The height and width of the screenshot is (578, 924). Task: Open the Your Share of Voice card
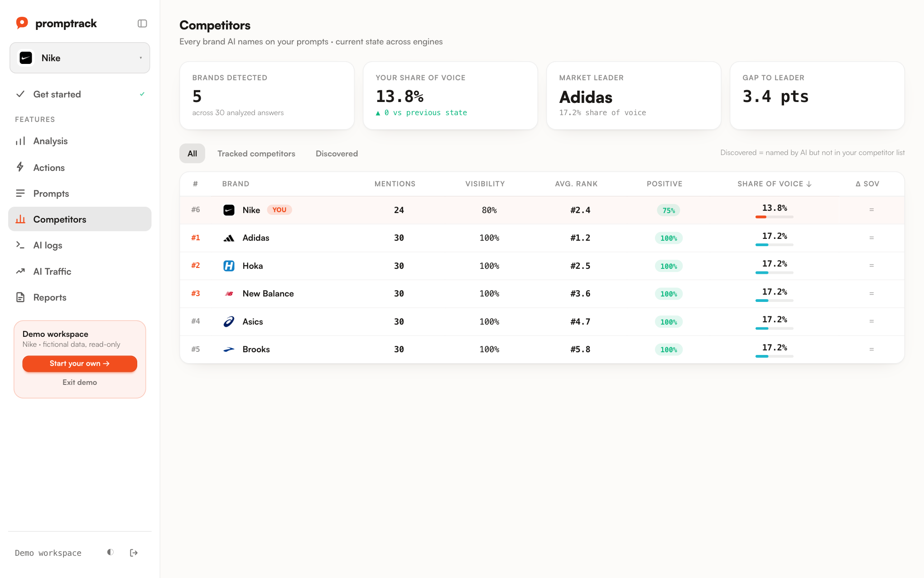click(x=450, y=96)
